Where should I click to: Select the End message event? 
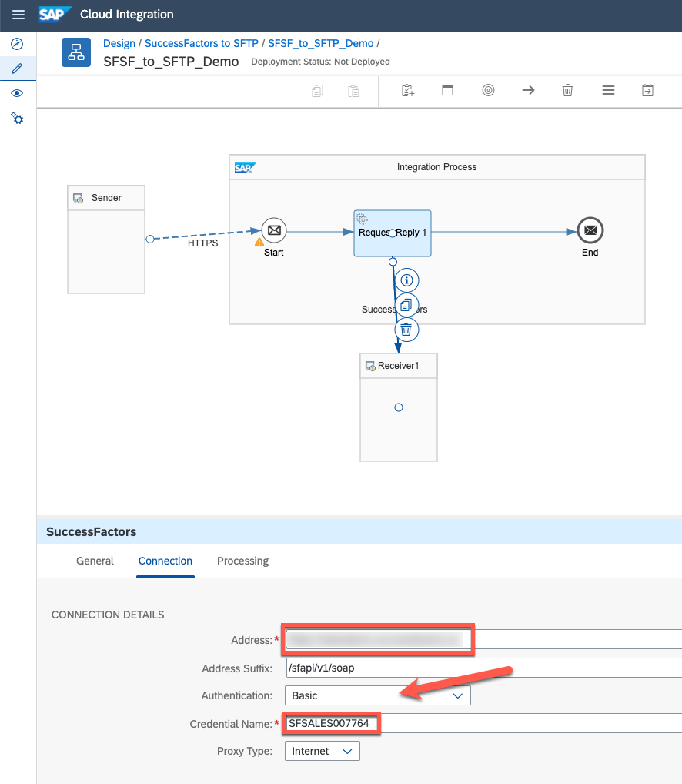coord(590,230)
